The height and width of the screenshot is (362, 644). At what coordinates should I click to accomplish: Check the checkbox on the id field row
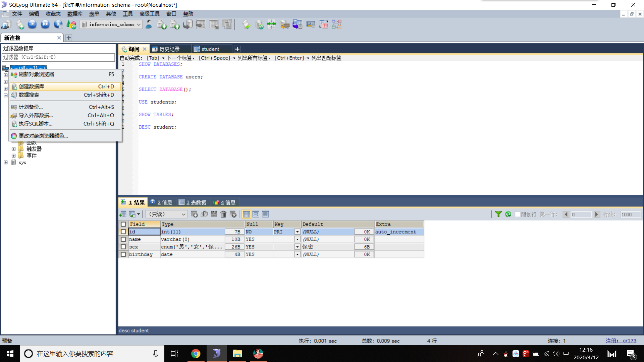[x=123, y=232]
